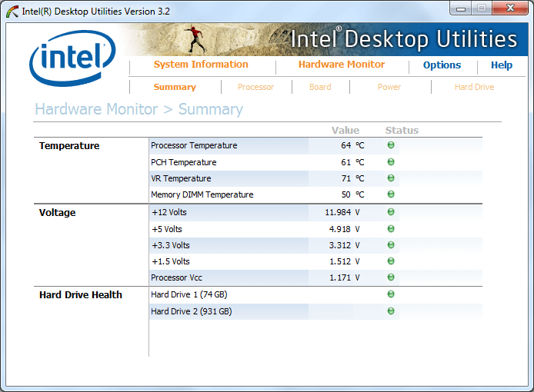Click the +3.3 Volts status indicator
The height and width of the screenshot is (392, 534).
(x=391, y=244)
